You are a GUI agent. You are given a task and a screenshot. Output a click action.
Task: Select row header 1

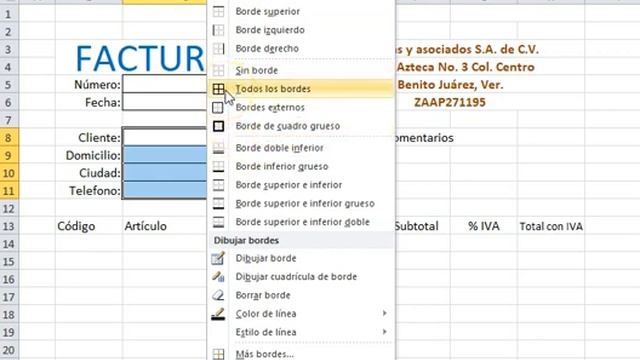tap(9, 14)
